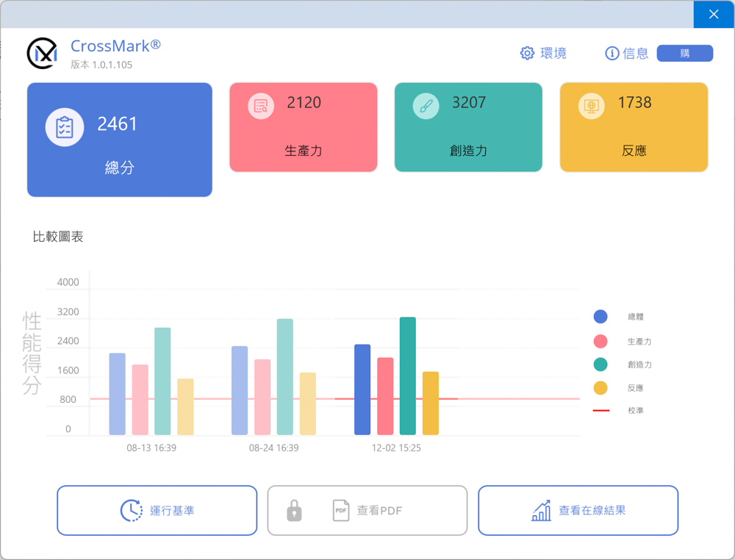Toggle the 創造力 teal legend swatch
Viewport: 735px width, 560px height.
pos(600,365)
